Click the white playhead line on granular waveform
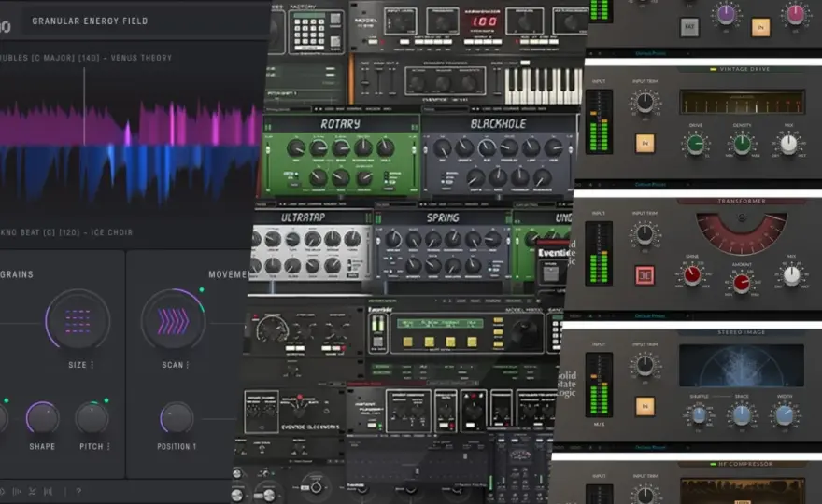The image size is (822, 504). [x=84, y=105]
